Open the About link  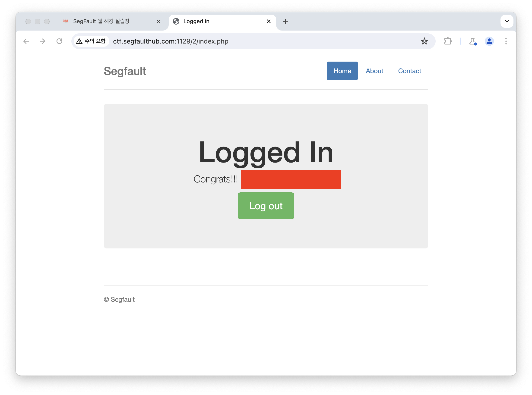click(374, 71)
